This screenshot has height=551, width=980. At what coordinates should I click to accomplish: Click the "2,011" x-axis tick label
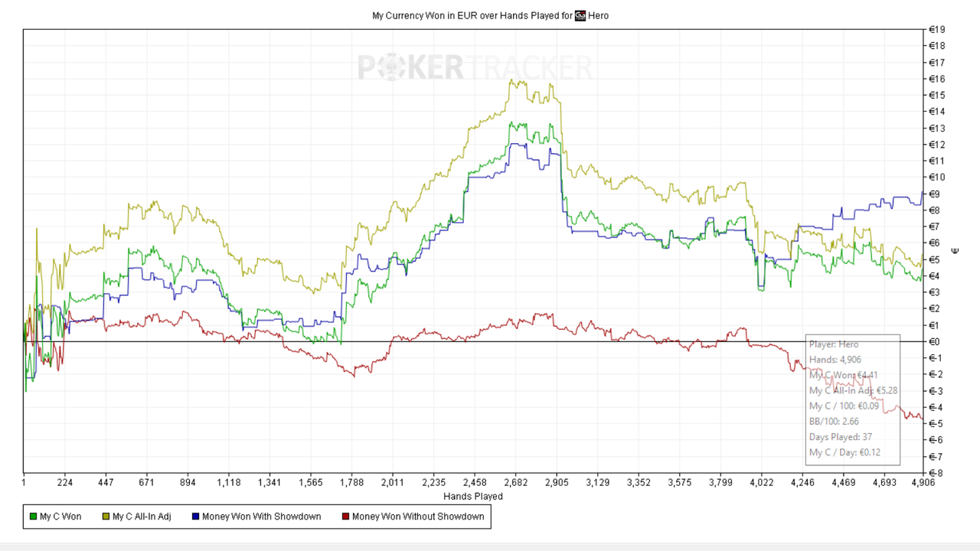[x=393, y=483]
